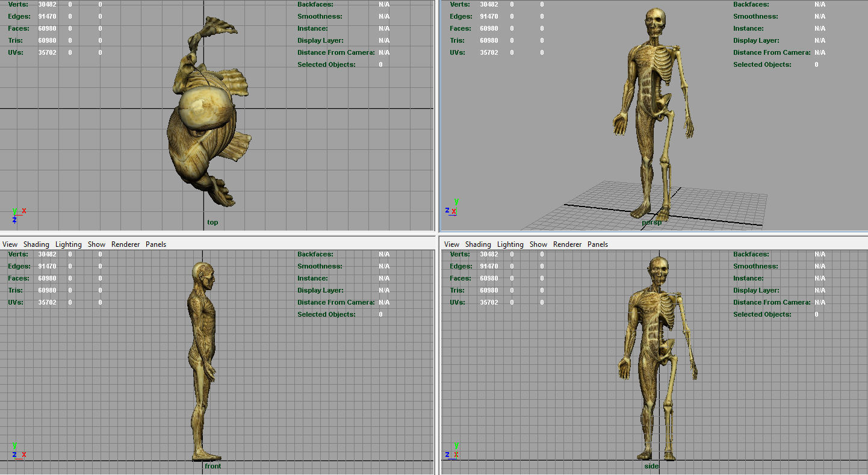Click 'Distance From Camera:' in the persp viewport

pyautogui.click(x=772, y=52)
